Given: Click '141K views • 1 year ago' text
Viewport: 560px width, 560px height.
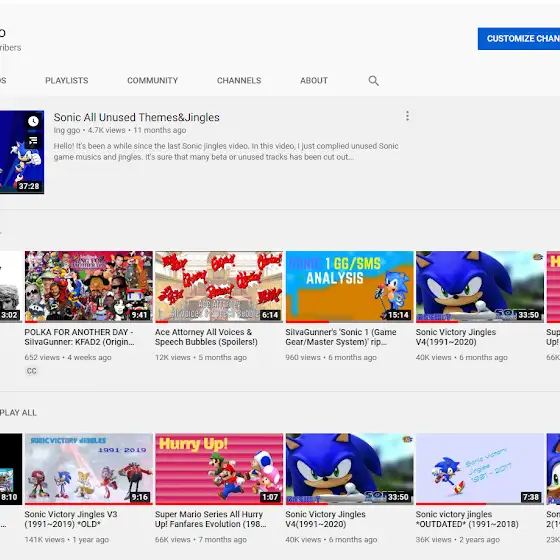Looking at the screenshot, I should click(x=66, y=539).
